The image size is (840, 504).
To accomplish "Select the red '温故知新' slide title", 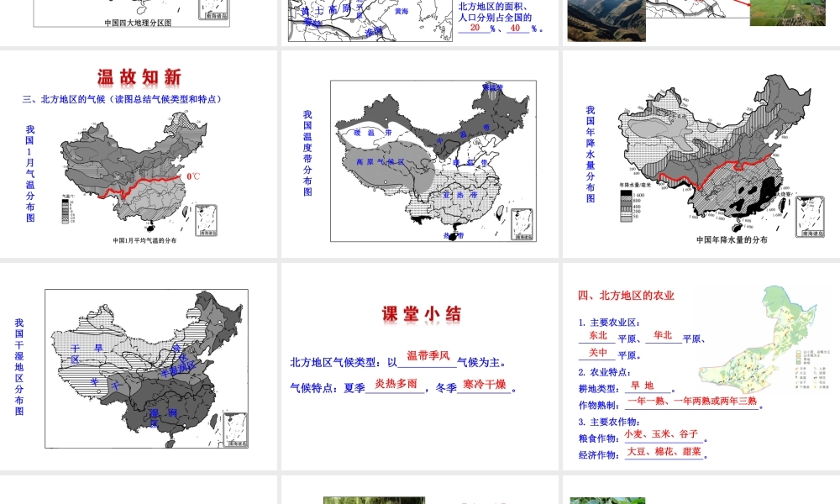I will coord(139,77).
